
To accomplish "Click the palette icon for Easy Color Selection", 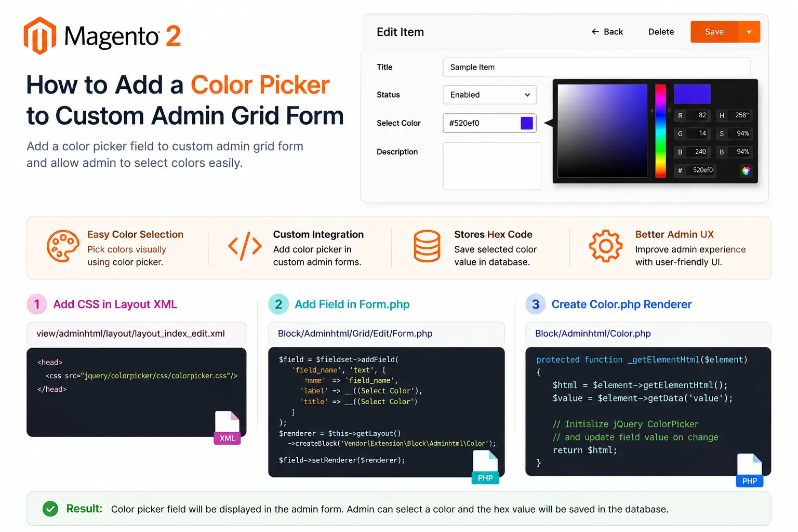I will click(x=63, y=246).
